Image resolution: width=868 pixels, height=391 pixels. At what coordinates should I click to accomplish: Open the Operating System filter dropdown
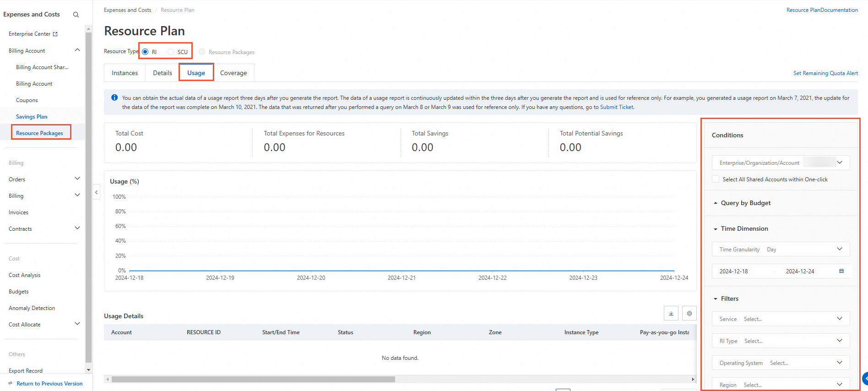(781, 363)
